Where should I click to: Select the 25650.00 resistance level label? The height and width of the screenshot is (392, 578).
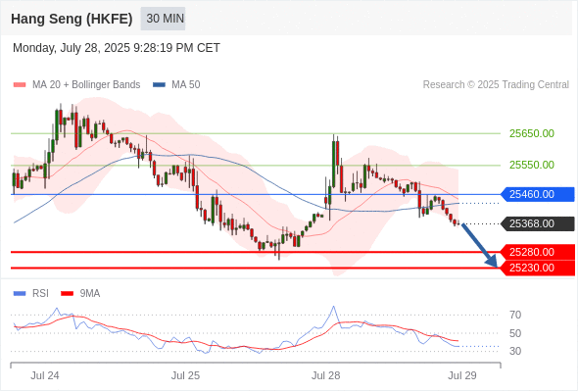[532, 133]
